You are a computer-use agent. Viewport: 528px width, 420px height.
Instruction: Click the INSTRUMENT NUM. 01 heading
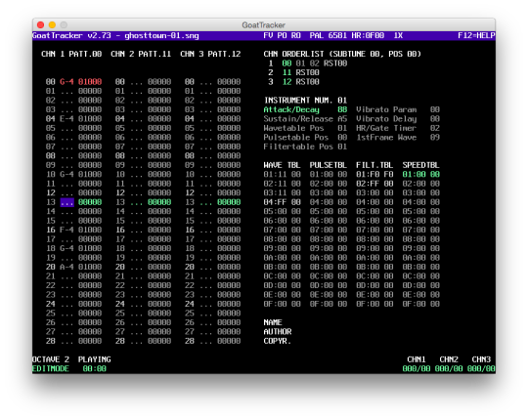click(x=305, y=101)
